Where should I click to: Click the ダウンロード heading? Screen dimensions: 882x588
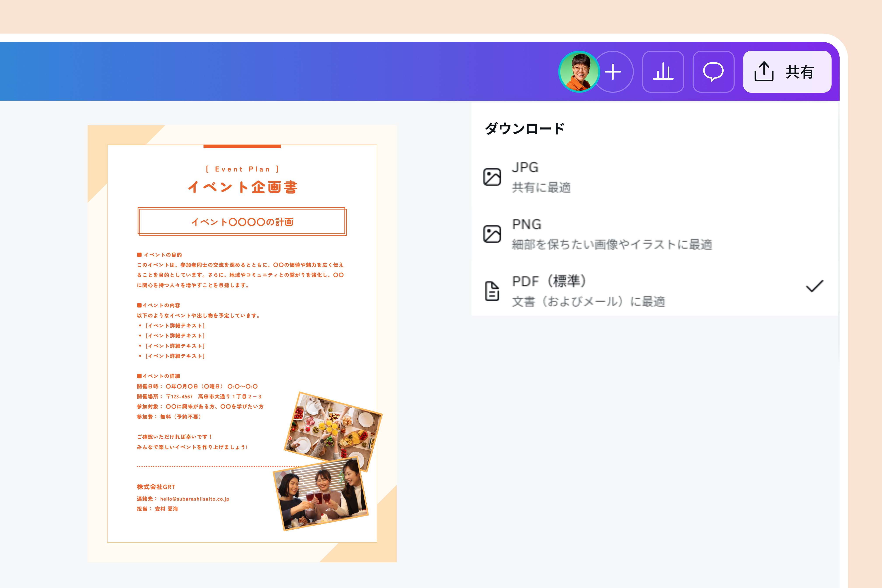click(x=525, y=129)
